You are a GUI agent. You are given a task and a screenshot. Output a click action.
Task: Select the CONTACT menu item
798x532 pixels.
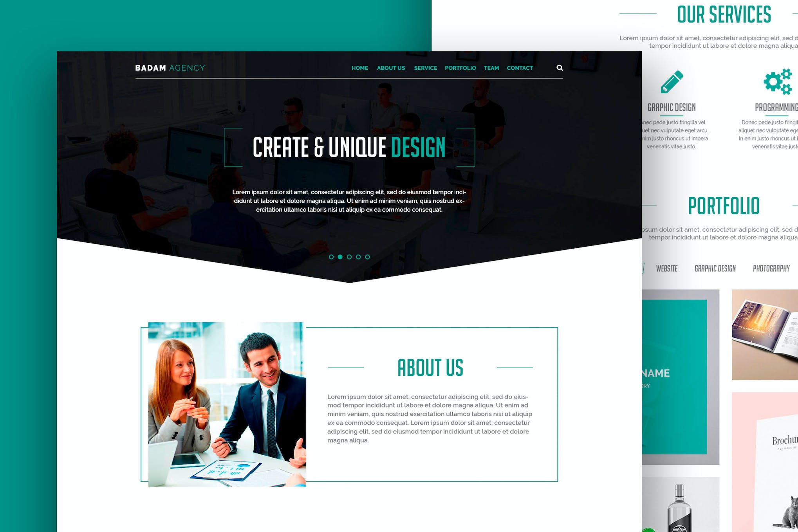tap(520, 68)
